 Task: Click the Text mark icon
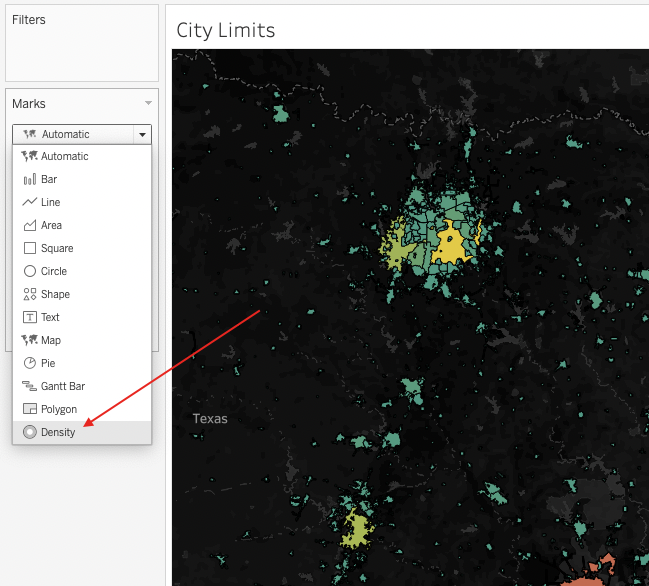29,317
